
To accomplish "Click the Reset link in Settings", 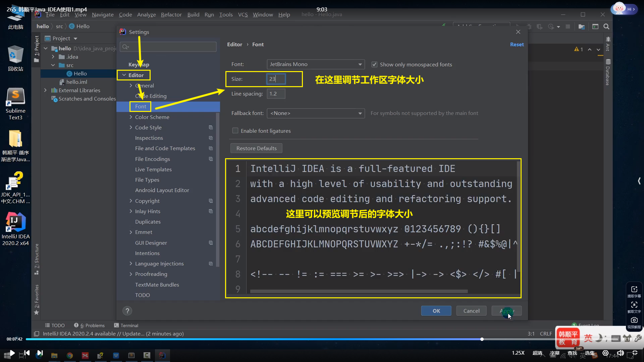I will (517, 44).
